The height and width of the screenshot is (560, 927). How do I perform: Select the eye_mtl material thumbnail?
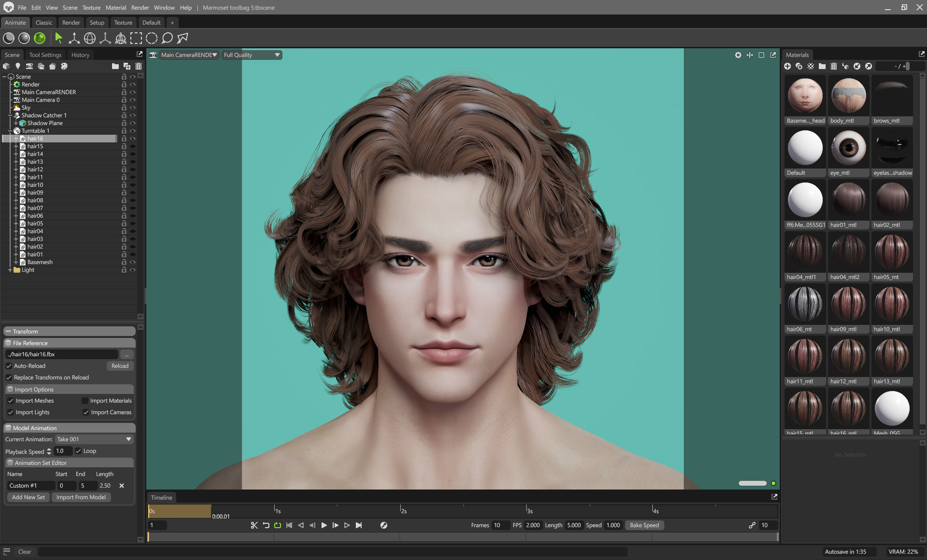click(x=848, y=153)
